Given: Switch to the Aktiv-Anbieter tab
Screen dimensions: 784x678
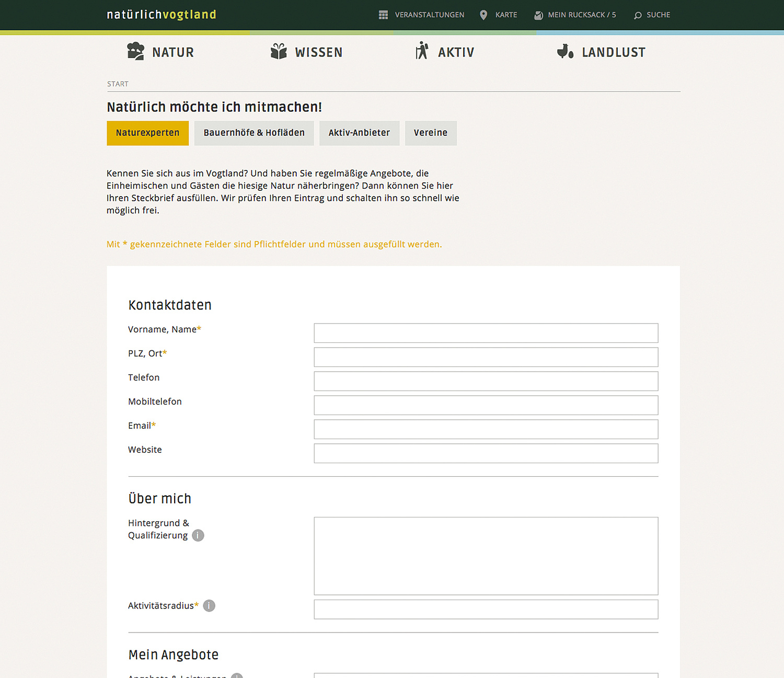Looking at the screenshot, I should (x=359, y=133).
